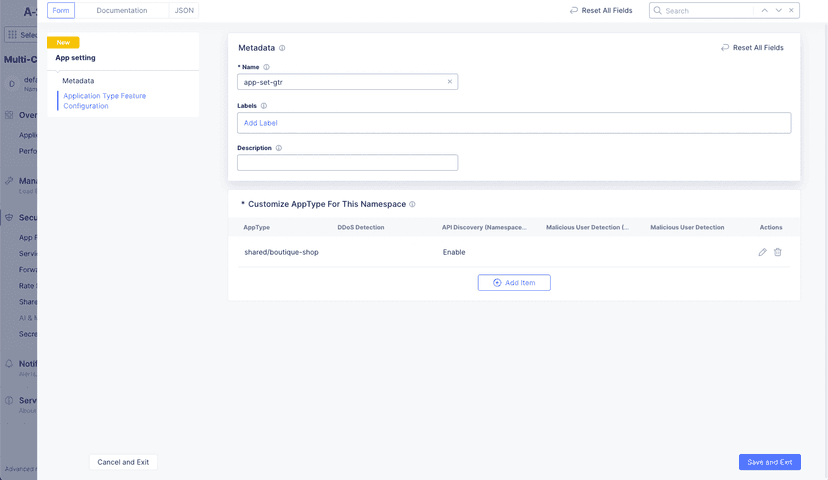
Task: Edit the shared/boutique-shop row with pencil icon
Action: (x=763, y=252)
